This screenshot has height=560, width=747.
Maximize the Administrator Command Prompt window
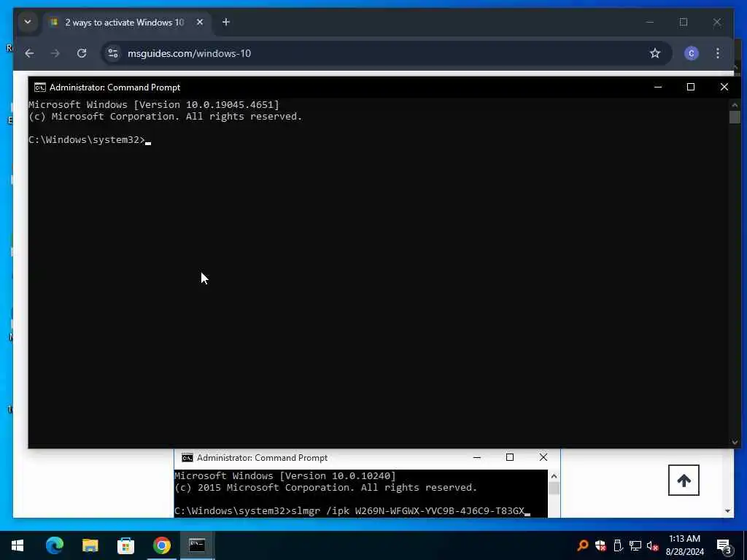(x=690, y=87)
